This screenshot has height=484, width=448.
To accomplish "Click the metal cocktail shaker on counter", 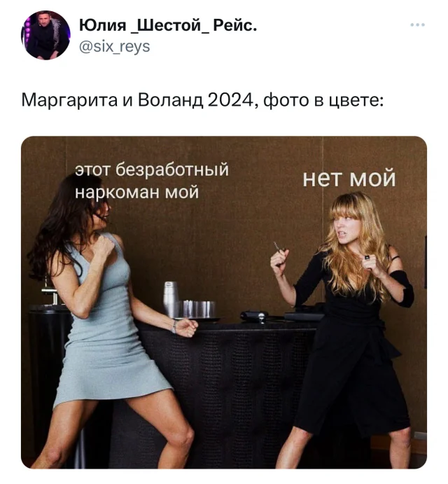I will [x=171, y=299].
